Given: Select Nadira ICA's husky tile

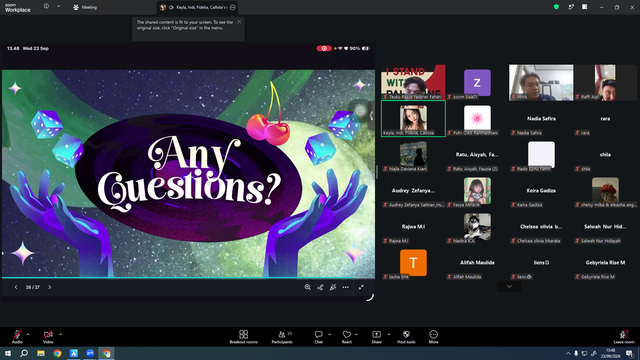Looking at the screenshot, I should [x=477, y=227].
